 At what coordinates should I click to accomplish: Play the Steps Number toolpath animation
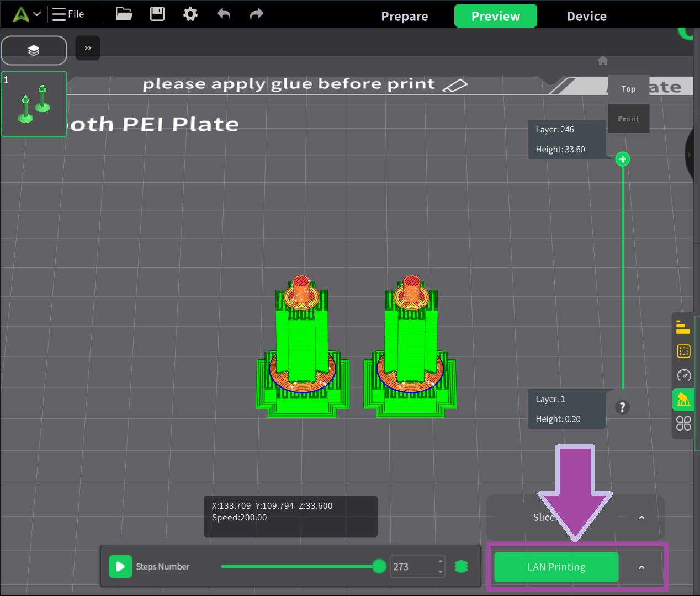(x=120, y=567)
